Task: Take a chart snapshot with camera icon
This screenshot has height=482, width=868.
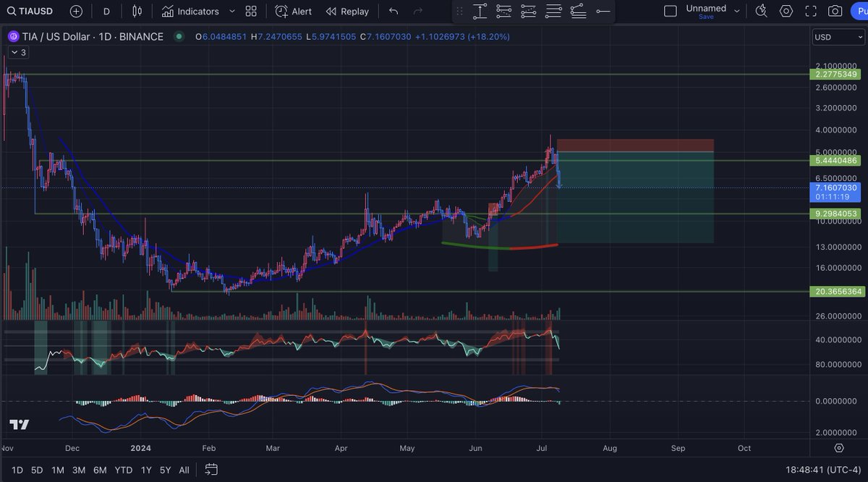Action: [835, 12]
